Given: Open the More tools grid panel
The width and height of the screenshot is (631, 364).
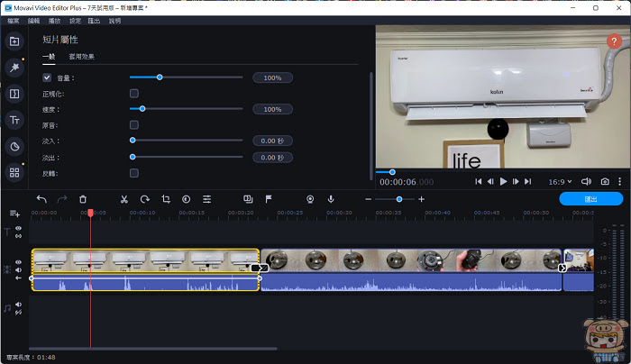Looking at the screenshot, I should (x=14, y=173).
